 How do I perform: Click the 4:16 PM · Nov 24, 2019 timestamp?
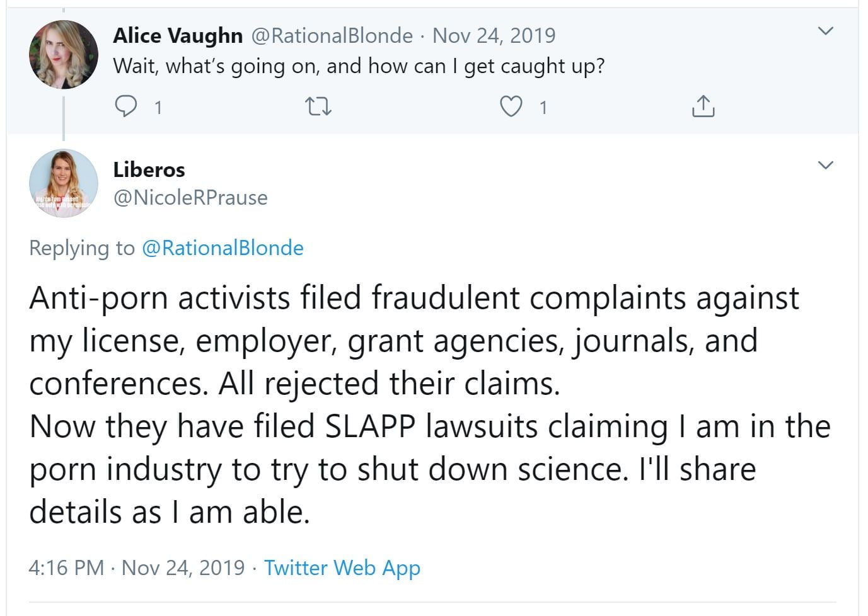(x=136, y=568)
